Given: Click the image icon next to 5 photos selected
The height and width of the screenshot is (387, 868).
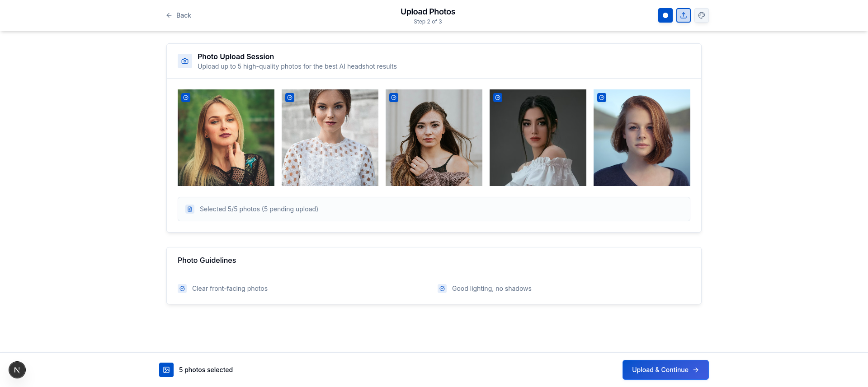Looking at the screenshot, I should click(166, 370).
